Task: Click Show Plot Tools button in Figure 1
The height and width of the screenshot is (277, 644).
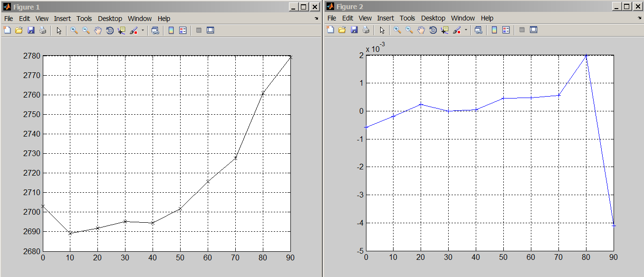Action: (x=211, y=30)
